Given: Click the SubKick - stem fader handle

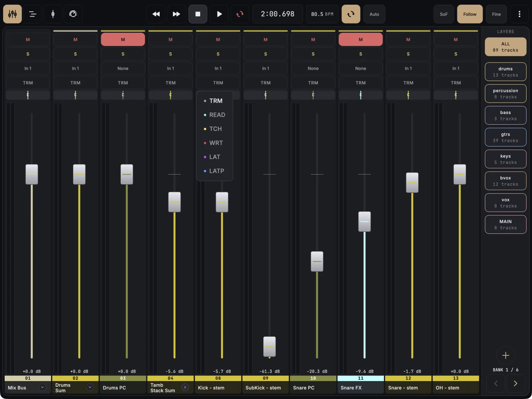Looking at the screenshot, I should coord(269,346).
